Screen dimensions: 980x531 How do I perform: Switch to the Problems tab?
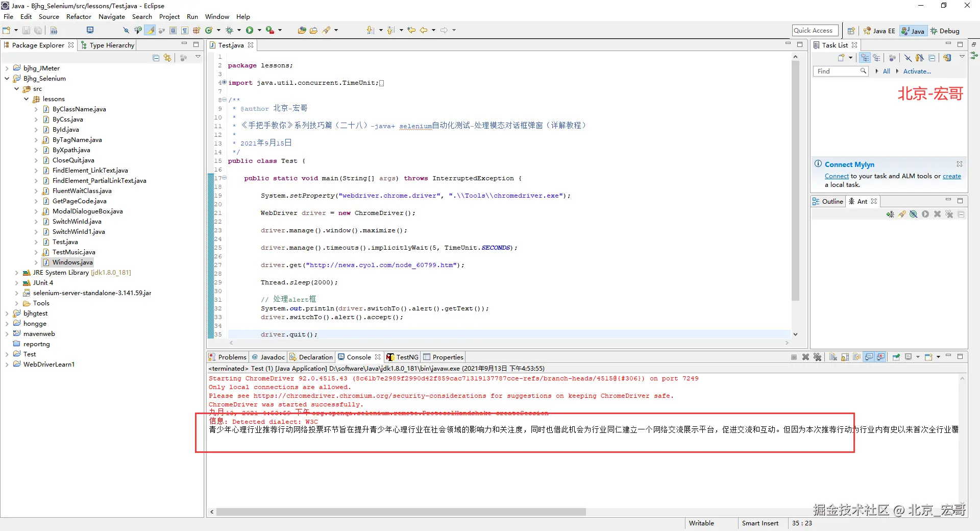tap(228, 357)
